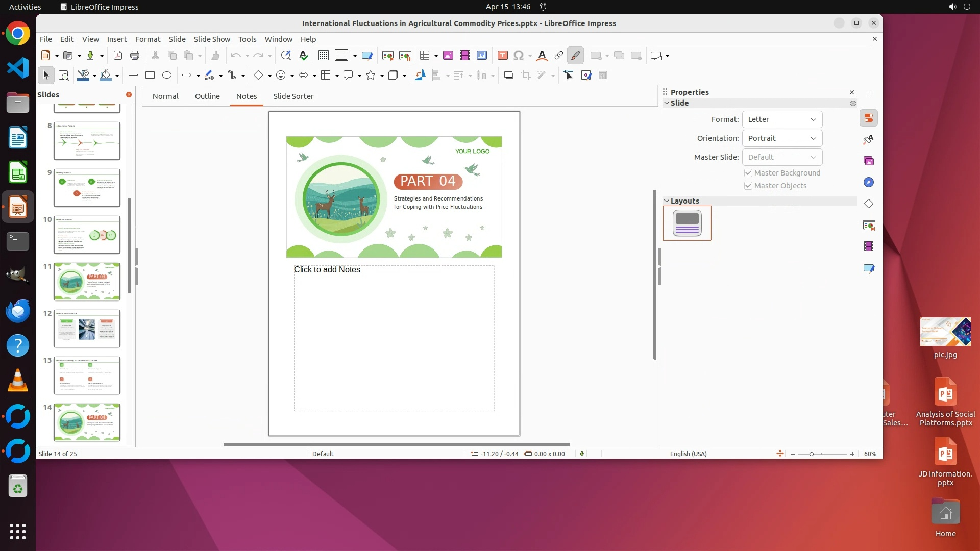Click the Export as PDF icon

coord(118,56)
